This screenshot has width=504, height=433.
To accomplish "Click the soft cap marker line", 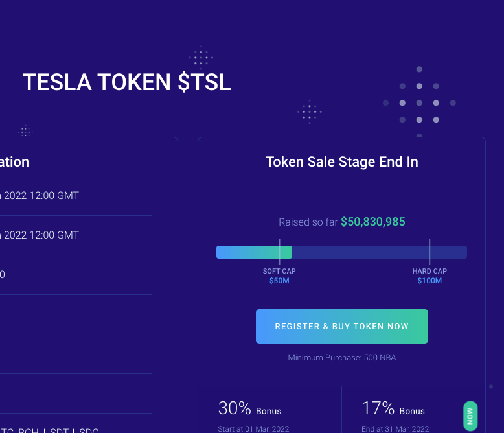I will (279, 252).
